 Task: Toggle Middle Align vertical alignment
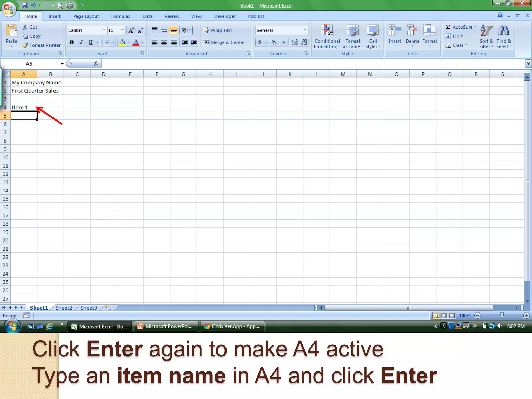164,30
